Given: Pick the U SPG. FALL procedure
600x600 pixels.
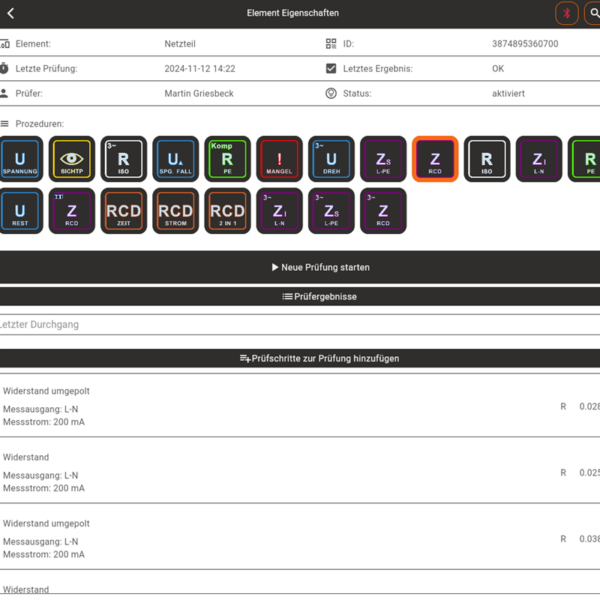Looking at the screenshot, I should 176,159.
